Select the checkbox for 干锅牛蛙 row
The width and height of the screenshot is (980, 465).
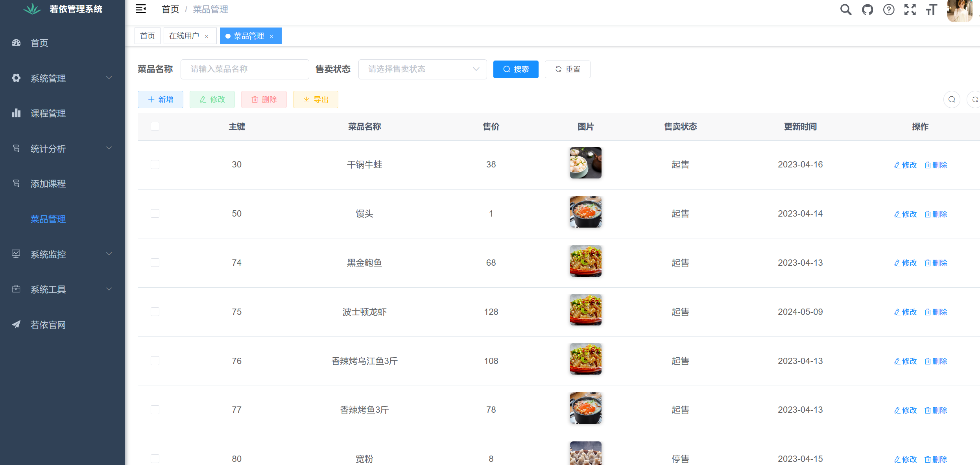[x=155, y=164]
